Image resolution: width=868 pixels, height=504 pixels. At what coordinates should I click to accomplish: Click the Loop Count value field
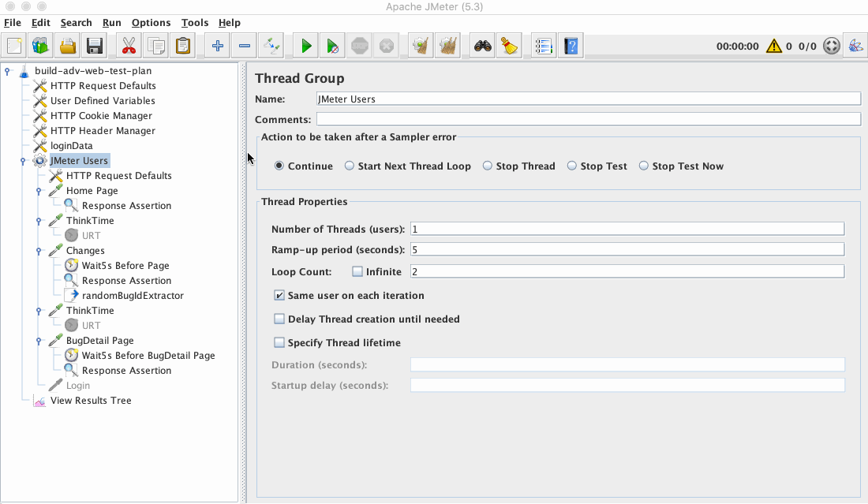tap(627, 271)
